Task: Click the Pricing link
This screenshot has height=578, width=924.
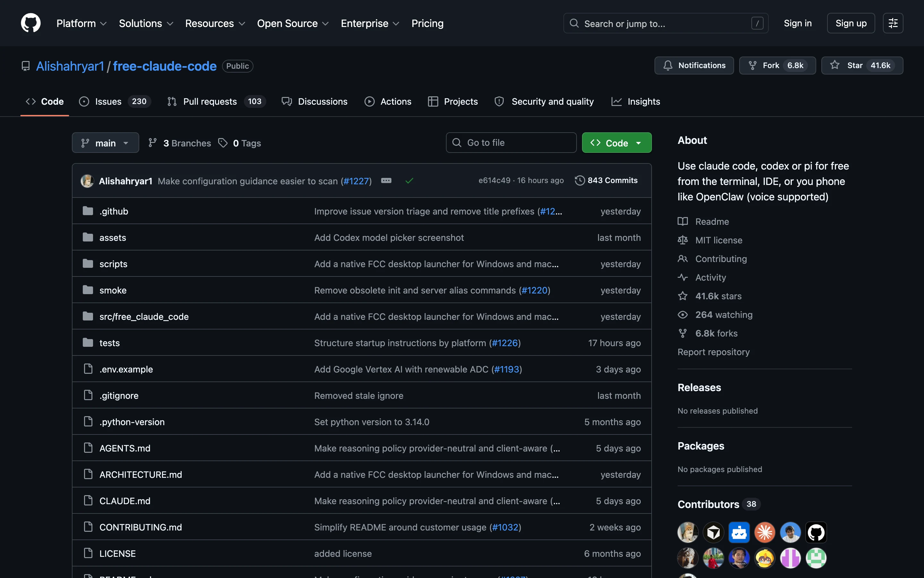Action: (427, 23)
